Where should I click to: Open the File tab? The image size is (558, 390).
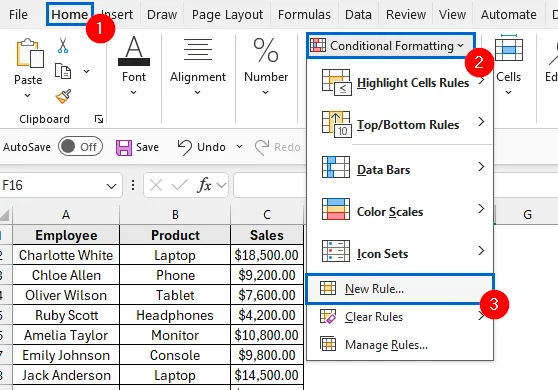pyautogui.click(x=18, y=15)
